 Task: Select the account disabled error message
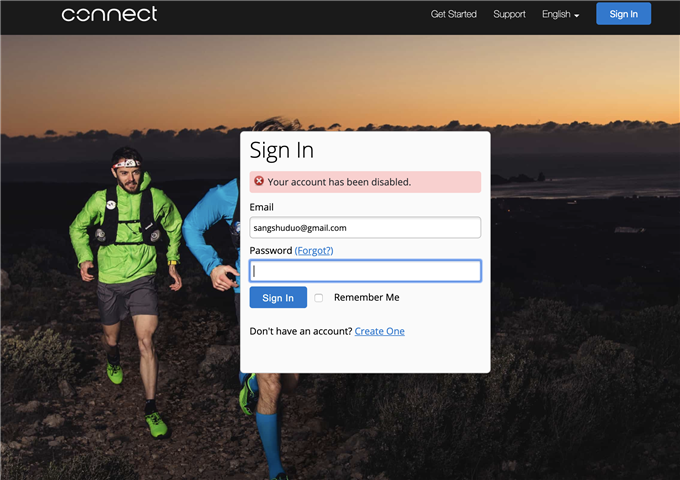339,182
